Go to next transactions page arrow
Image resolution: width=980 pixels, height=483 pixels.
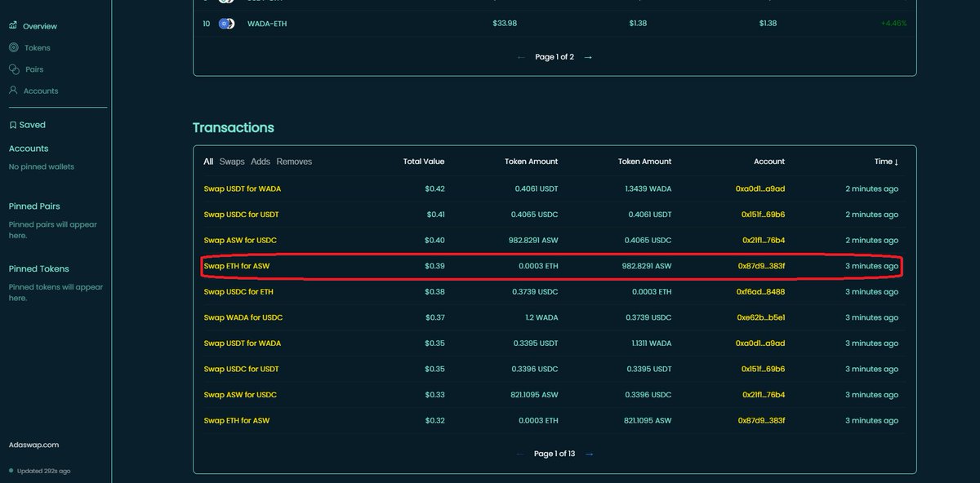coord(590,454)
